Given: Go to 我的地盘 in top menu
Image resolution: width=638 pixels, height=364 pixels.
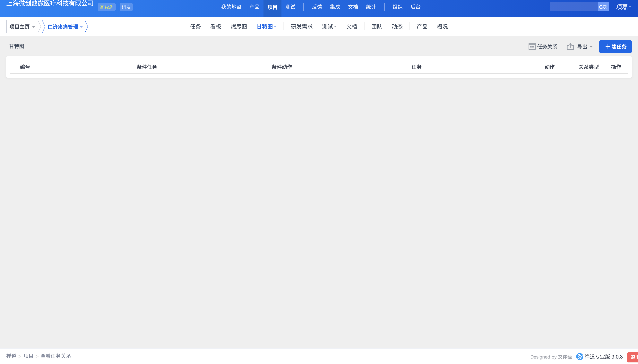Looking at the screenshot, I should point(231,7).
